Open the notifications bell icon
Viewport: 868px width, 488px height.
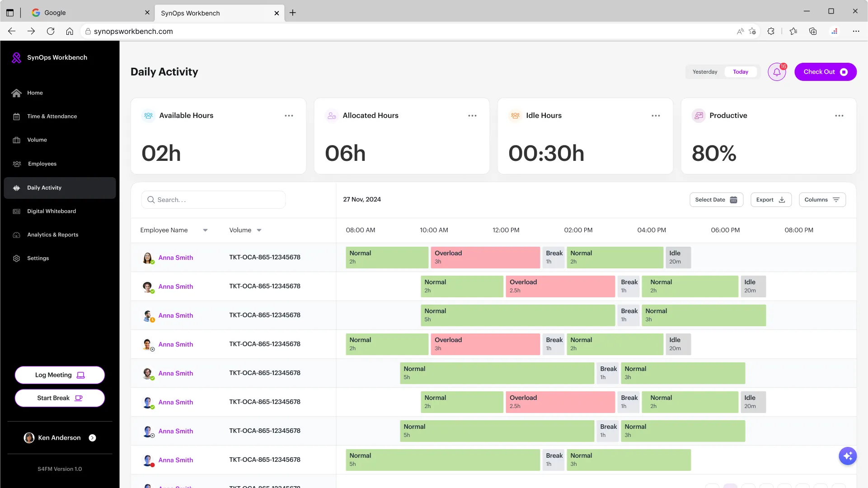777,72
